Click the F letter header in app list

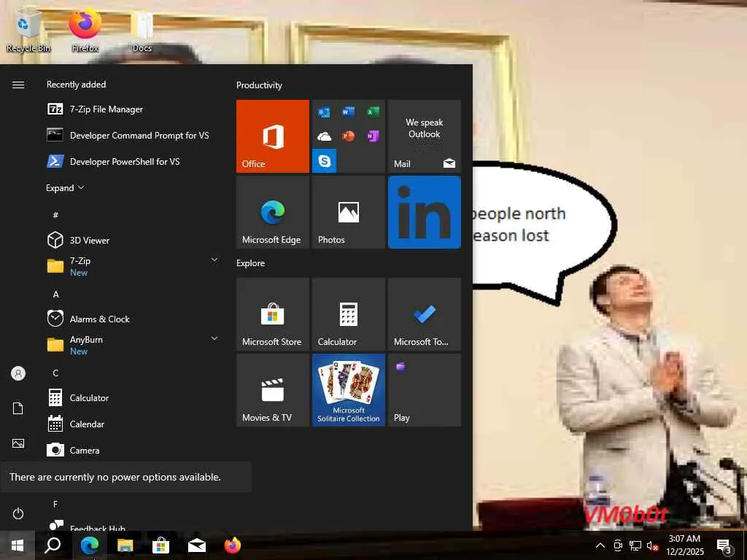[x=55, y=504]
